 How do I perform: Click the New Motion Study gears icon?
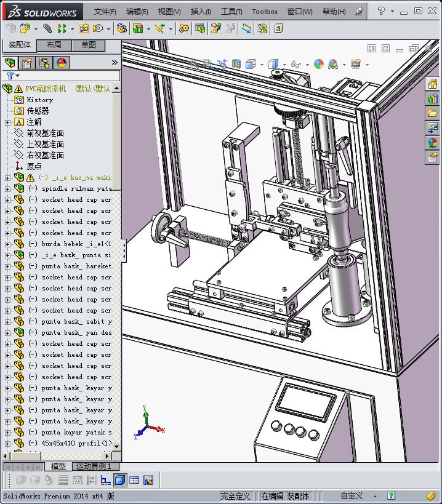click(184, 28)
